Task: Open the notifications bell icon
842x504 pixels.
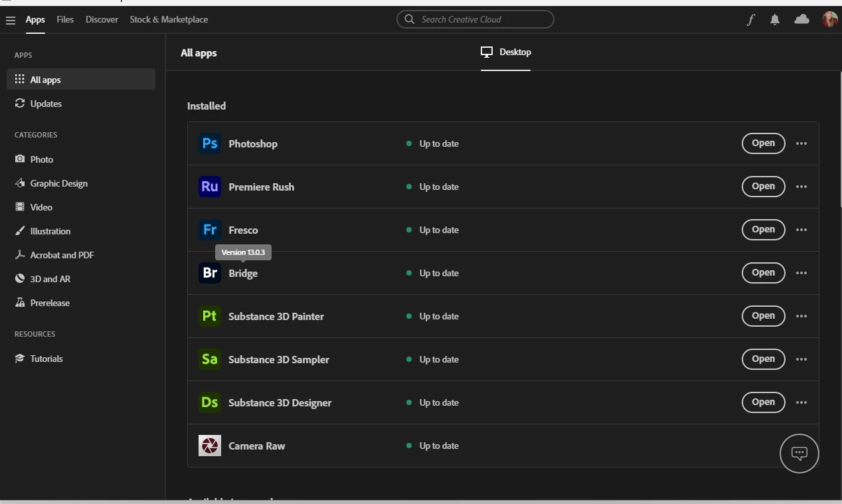Action: (775, 19)
